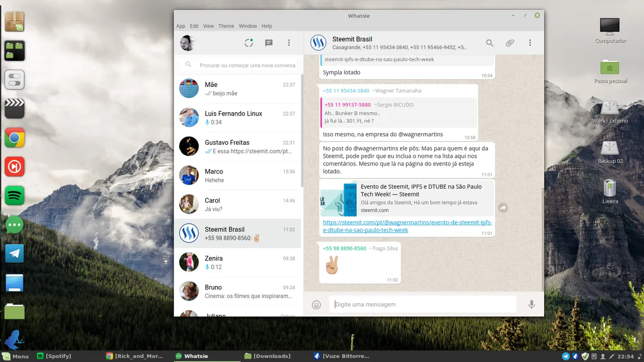The width and height of the screenshot is (644, 362).
Task: Open the red media player dock icon
Action: (x=15, y=166)
